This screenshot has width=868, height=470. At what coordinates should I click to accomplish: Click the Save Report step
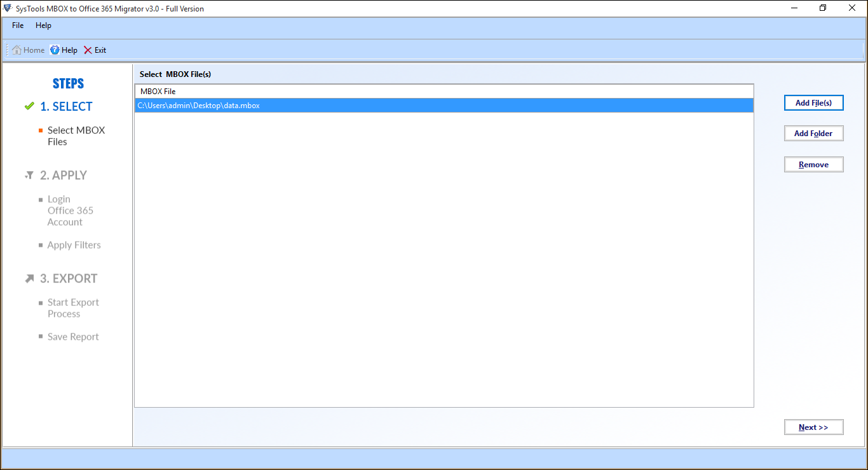pyautogui.click(x=73, y=336)
